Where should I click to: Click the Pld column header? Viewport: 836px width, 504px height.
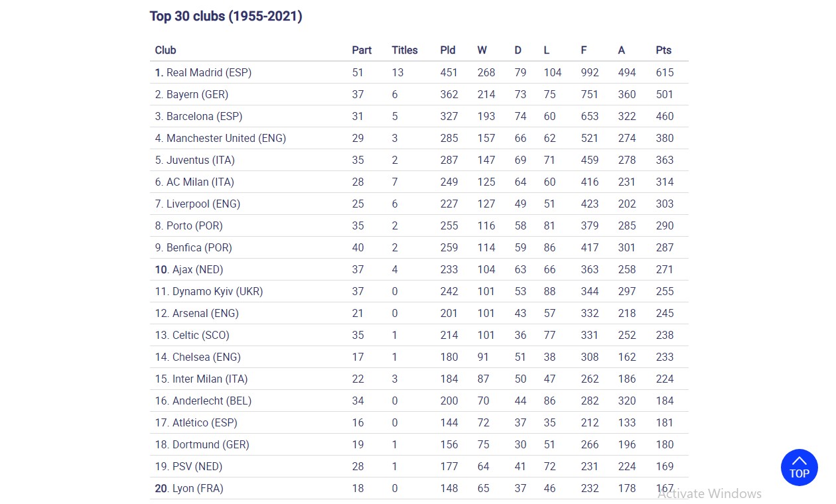coord(447,50)
